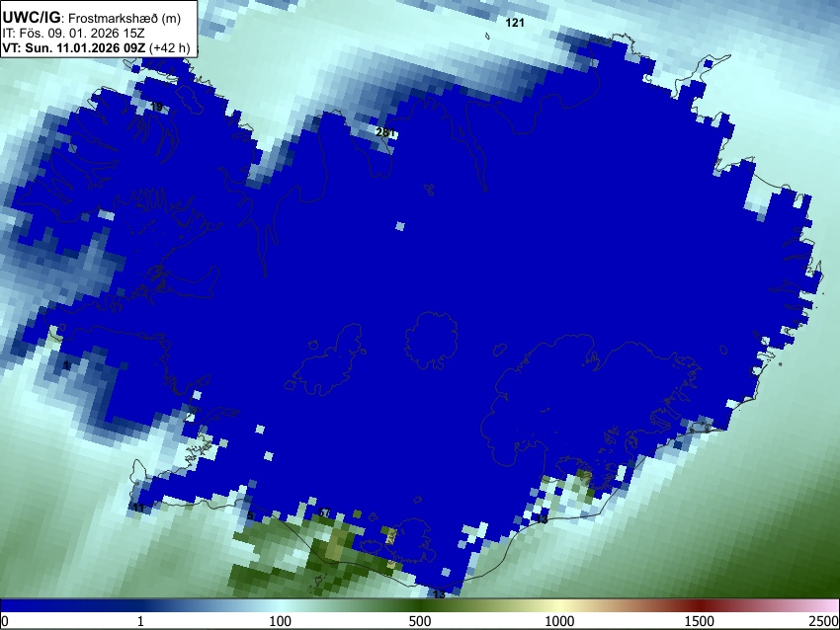Click the '19' value in the Westfjords
Image resolution: width=840 pixels, height=630 pixels.
pyautogui.click(x=156, y=107)
